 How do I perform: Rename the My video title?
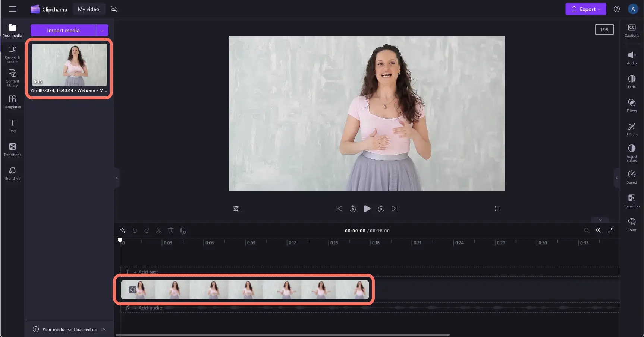[x=88, y=9]
